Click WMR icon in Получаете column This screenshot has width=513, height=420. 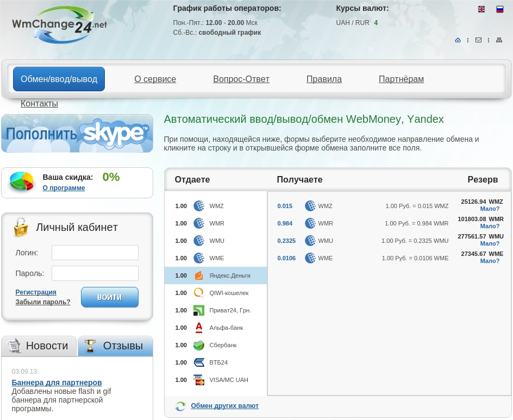[x=310, y=223]
